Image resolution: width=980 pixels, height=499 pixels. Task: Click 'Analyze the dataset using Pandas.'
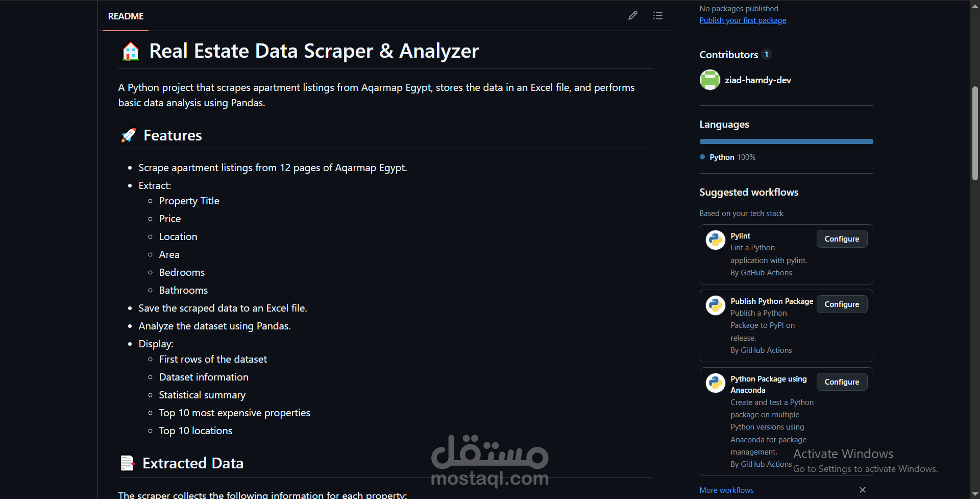(x=214, y=326)
